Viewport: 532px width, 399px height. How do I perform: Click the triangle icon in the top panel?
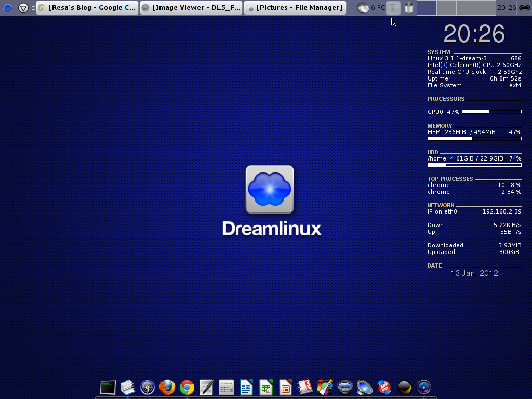(x=23, y=7)
